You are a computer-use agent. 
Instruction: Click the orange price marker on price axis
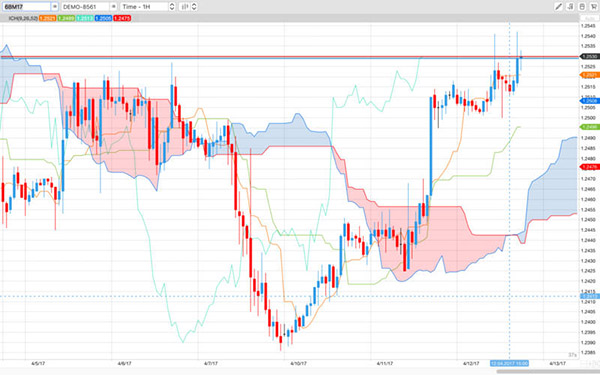(x=590, y=75)
